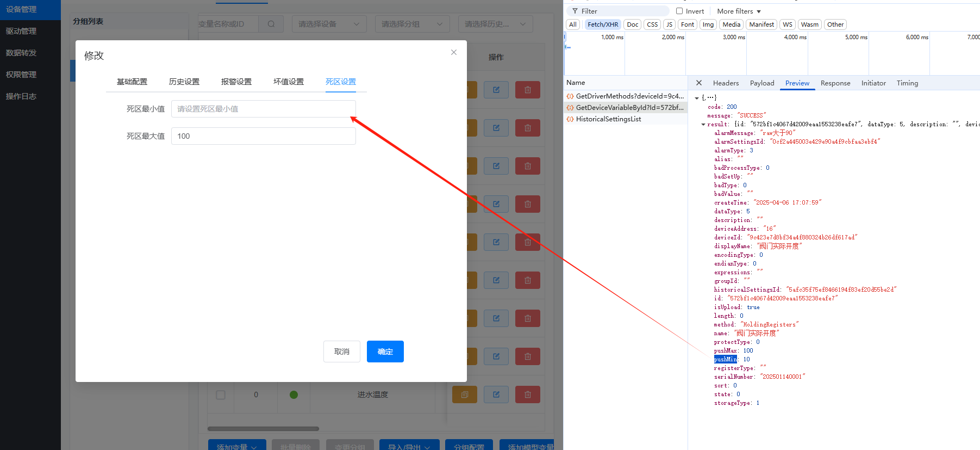This screenshot has height=450, width=980.
Task: Collapse the root {,…} JSON node
Action: coord(697,98)
